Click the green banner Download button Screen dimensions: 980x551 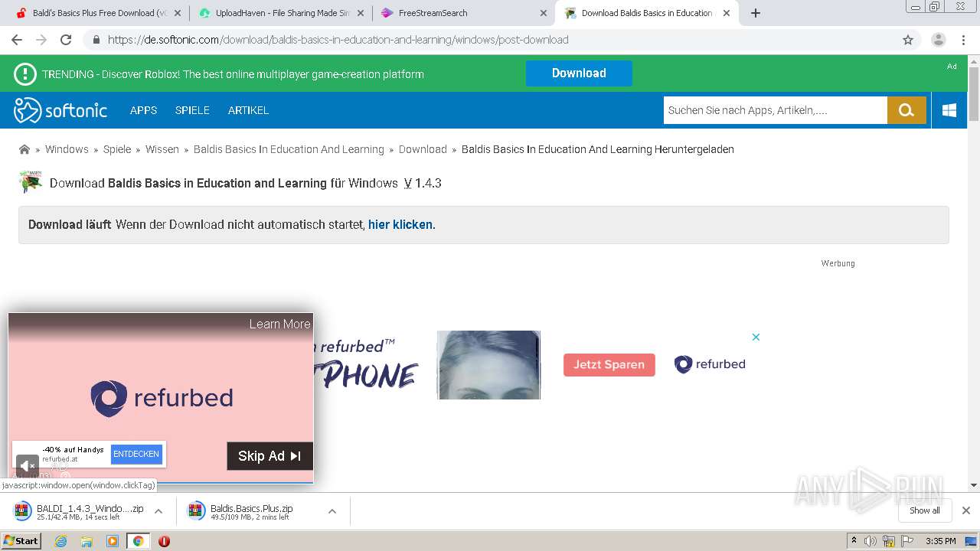pyautogui.click(x=579, y=73)
